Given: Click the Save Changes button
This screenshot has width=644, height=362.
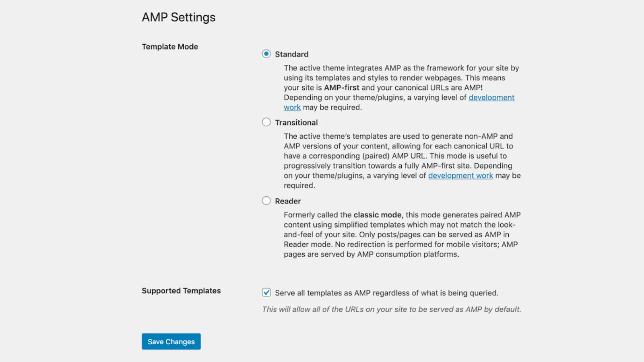Looking at the screenshot, I should pyautogui.click(x=171, y=341).
